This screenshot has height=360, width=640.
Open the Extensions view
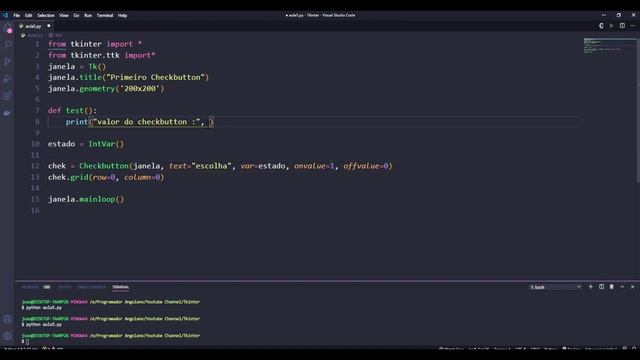tap(7, 96)
